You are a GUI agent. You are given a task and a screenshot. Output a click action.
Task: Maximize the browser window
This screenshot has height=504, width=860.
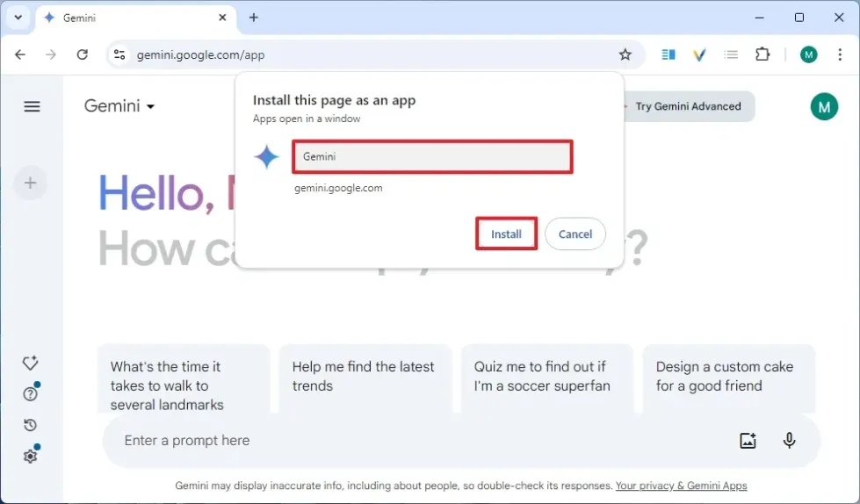pos(799,18)
